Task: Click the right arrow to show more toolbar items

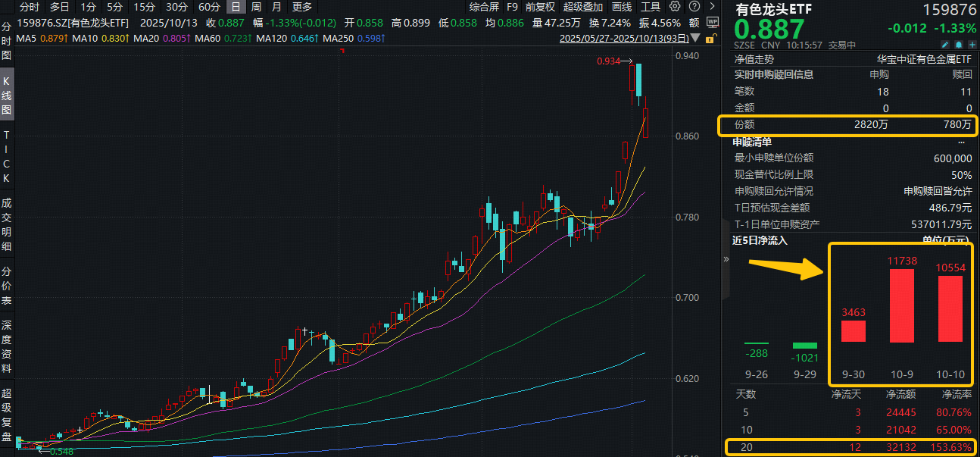Action: pyautogui.click(x=713, y=7)
